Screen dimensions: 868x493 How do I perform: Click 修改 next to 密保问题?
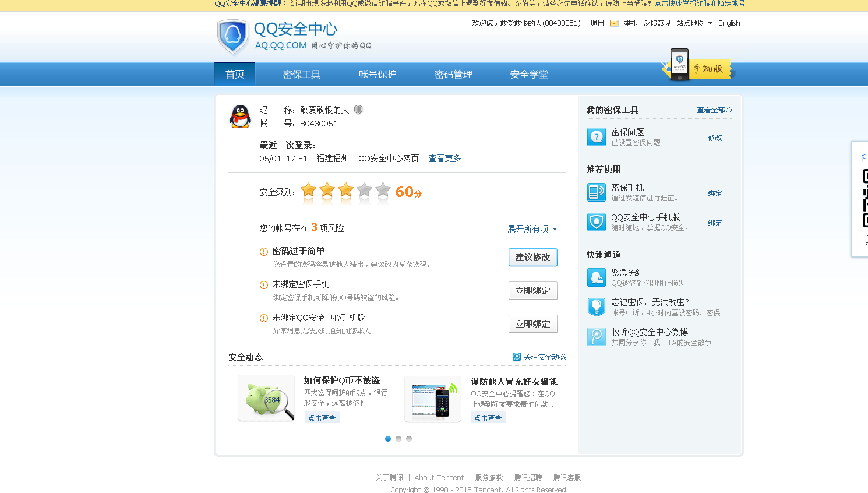point(715,138)
